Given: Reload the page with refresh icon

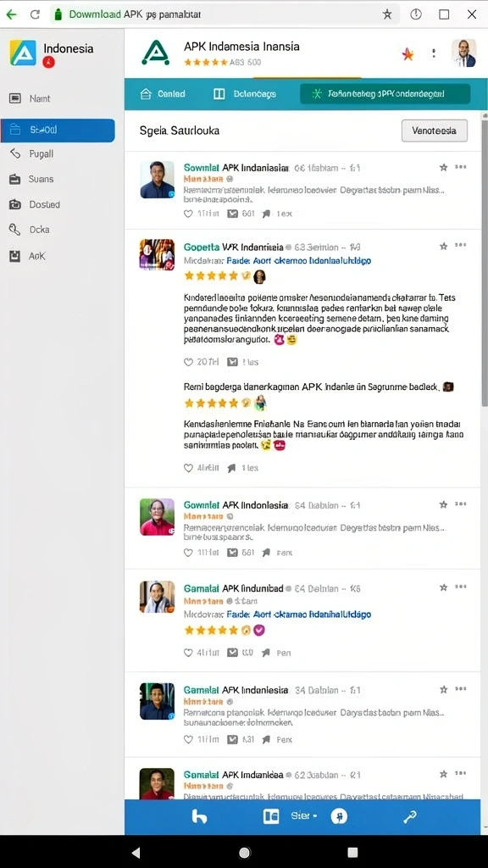Looking at the screenshot, I should pos(35,14).
